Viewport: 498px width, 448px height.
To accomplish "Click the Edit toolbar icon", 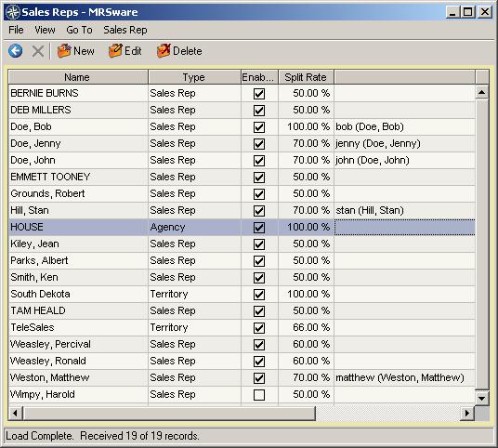I will [124, 51].
